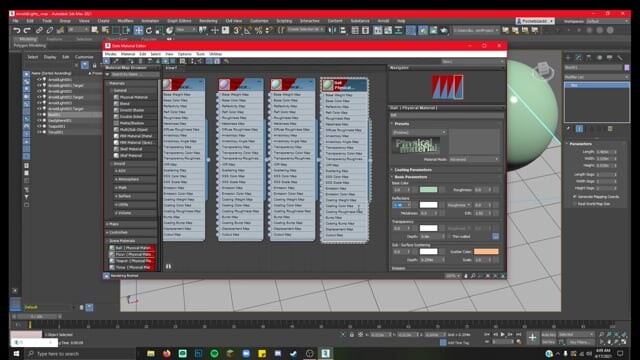This screenshot has height=360, width=640.
Task: Open the Material menu in Slate Material Editor
Action: [x=128, y=54]
